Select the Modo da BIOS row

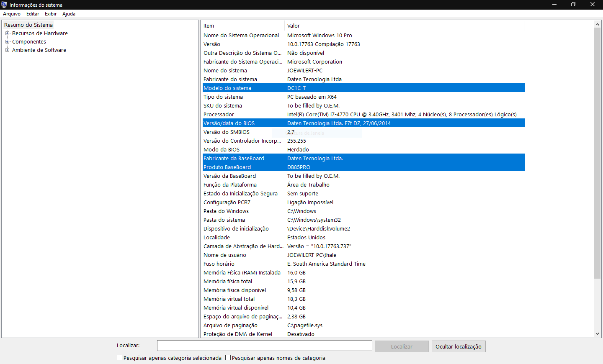click(363, 150)
